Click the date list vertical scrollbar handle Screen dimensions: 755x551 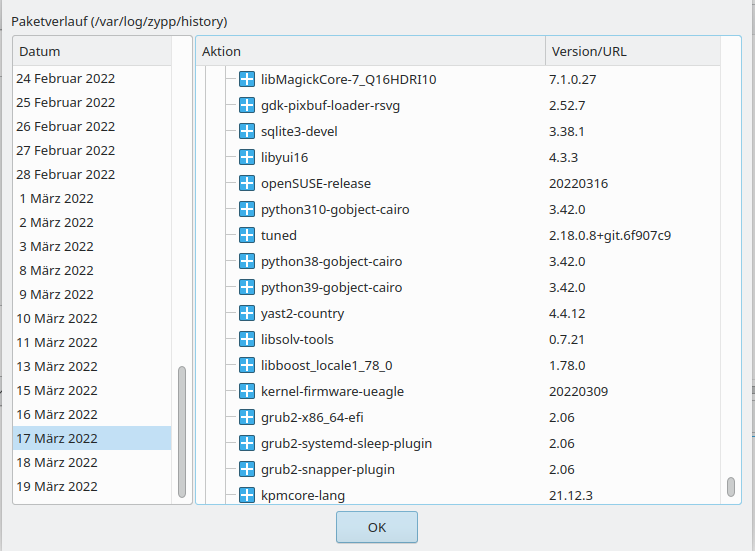(x=182, y=432)
